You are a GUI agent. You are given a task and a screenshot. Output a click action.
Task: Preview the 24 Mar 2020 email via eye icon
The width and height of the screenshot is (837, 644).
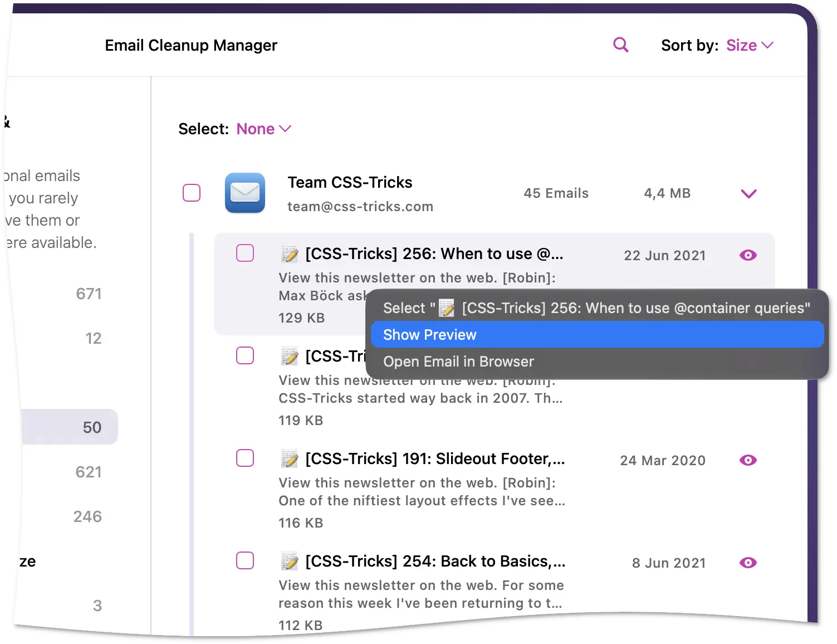(748, 460)
